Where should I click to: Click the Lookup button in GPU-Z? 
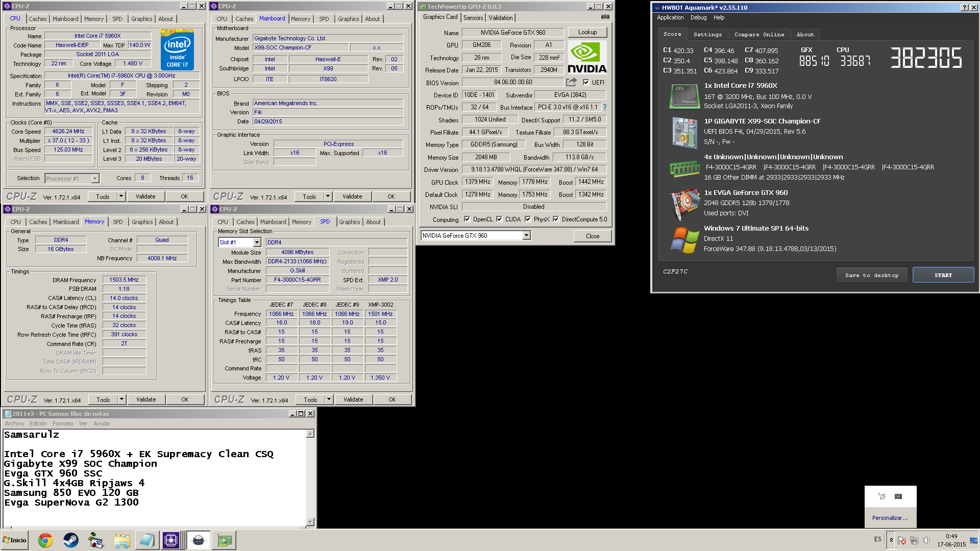[x=587, y=32]
